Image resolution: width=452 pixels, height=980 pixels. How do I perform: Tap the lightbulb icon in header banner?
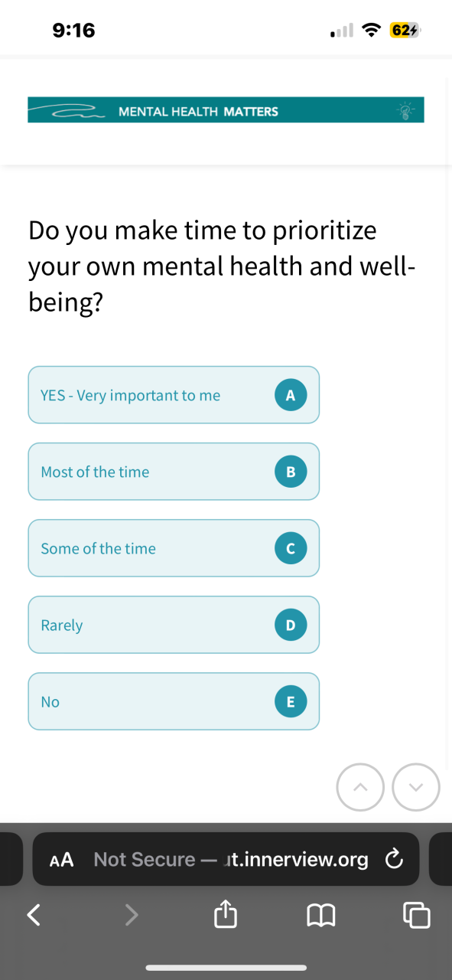point(405,110)
